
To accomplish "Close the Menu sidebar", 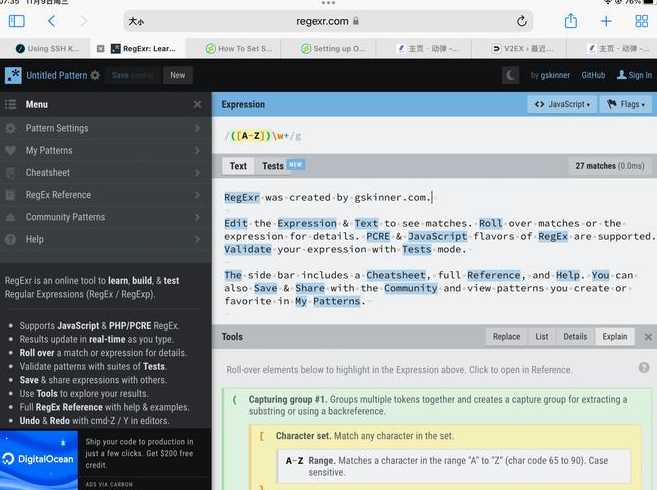I will point(197,104).
